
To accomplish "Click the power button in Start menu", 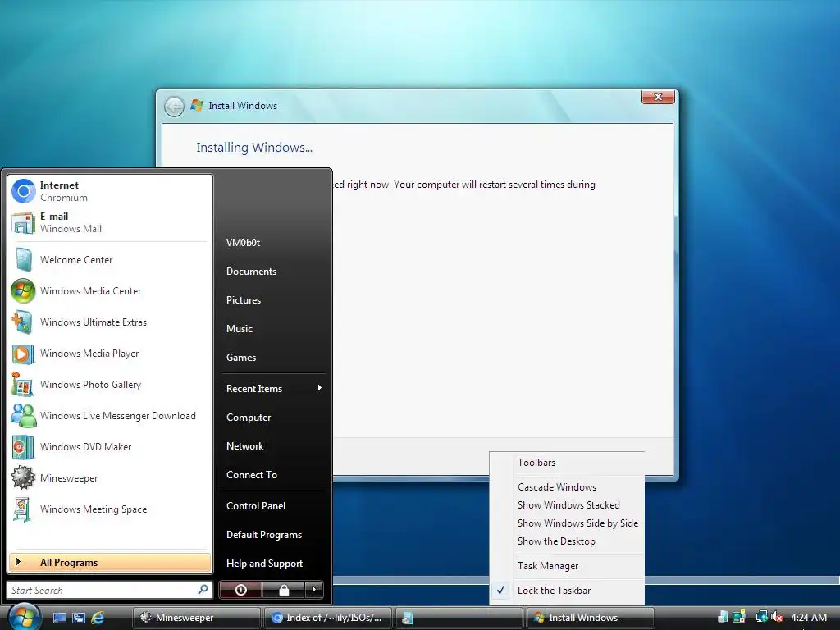I will click(240, 590).
